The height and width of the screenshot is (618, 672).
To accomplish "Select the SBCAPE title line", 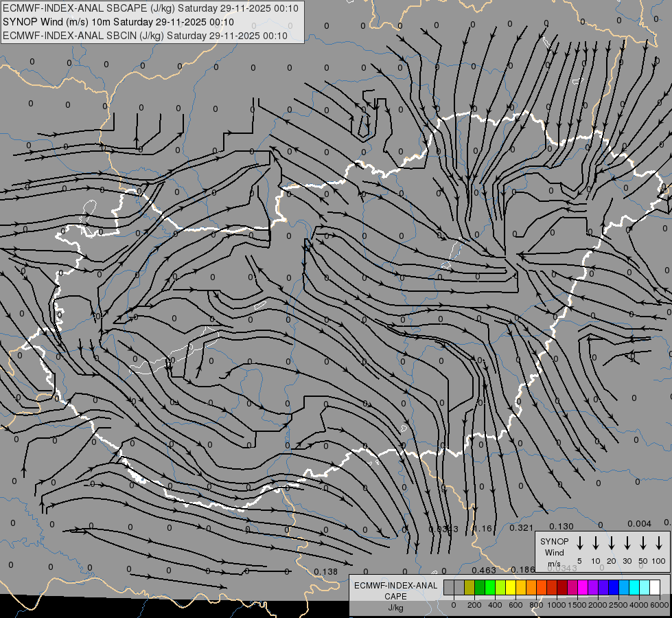I will tap(150, 8).
